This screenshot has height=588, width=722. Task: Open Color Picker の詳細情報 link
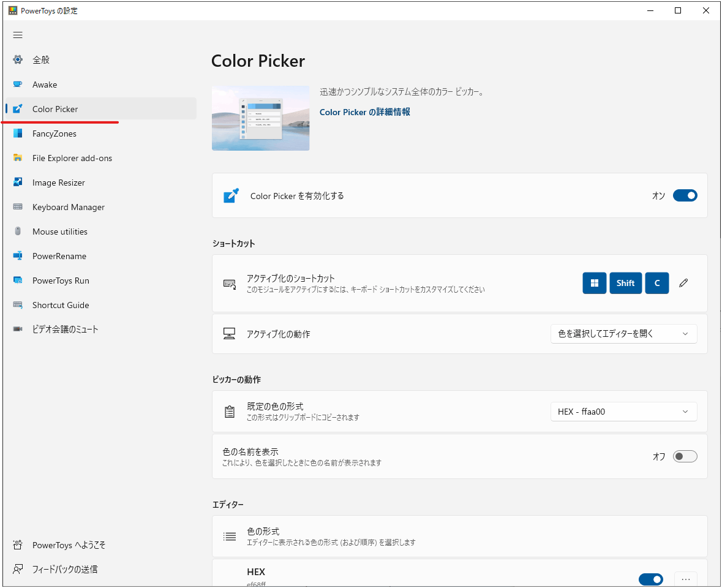coord(365,112)
